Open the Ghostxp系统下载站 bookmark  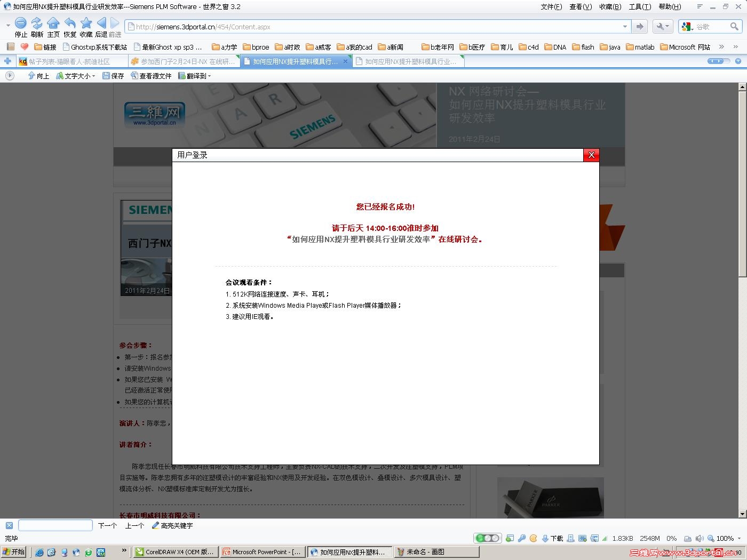click(95, 47)
